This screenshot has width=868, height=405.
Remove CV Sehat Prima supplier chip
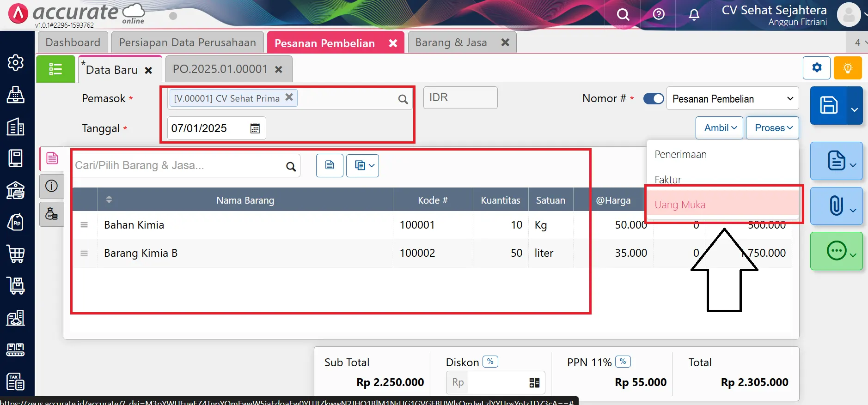point(289,97)
